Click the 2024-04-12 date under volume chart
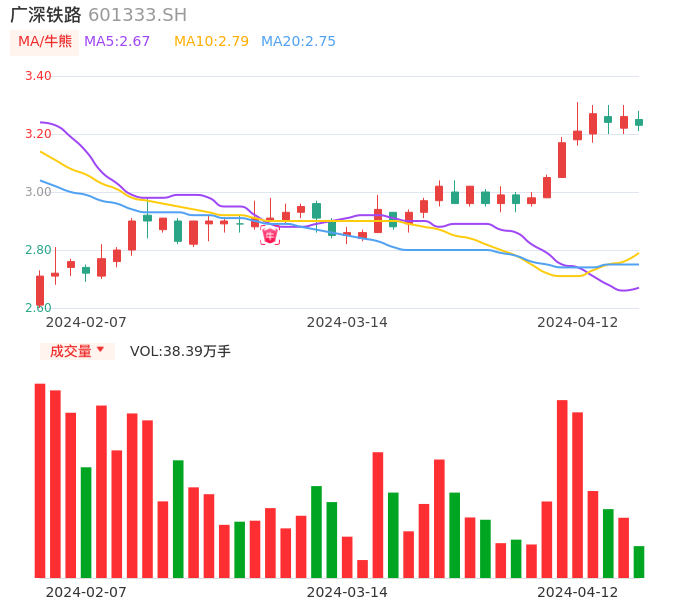The image size is (686, 606). click(578, 592)
